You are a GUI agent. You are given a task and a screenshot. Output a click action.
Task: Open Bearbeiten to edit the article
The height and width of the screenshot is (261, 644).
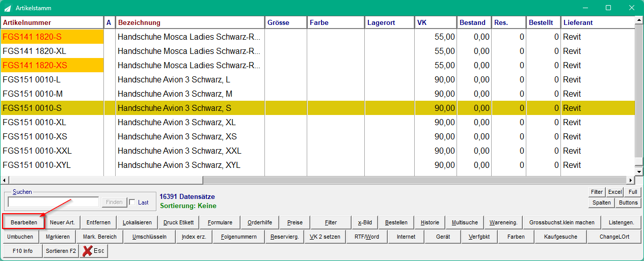[x=23, y=222]
